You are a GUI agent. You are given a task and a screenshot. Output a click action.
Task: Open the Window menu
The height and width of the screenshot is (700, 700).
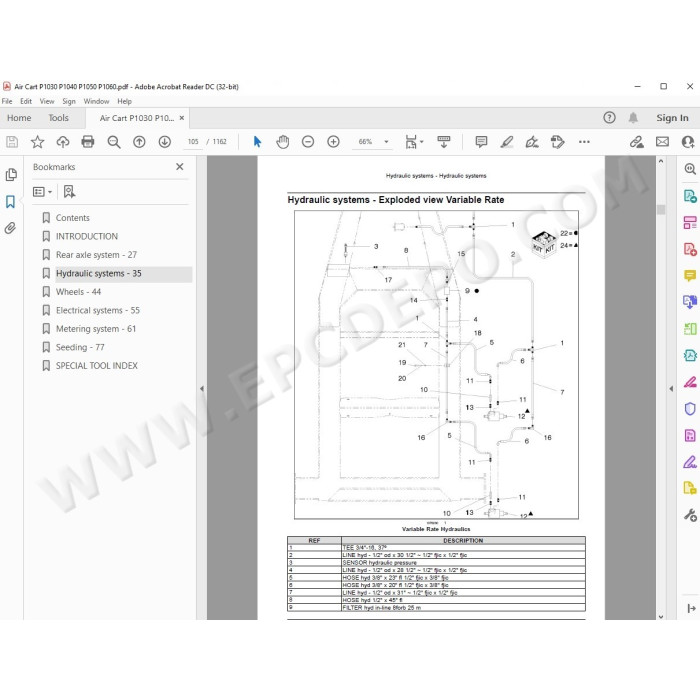click(96, 101)
